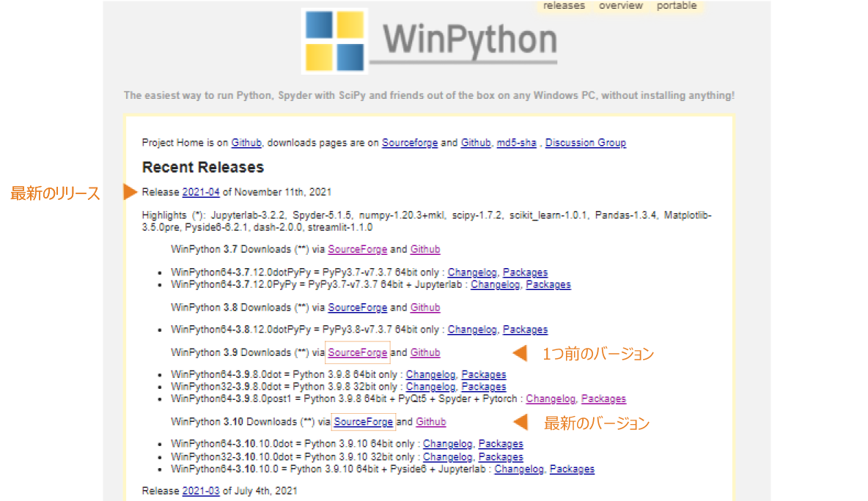Open the 2021-04 release link
Viewport: 868px width, 501px height.
201,192
